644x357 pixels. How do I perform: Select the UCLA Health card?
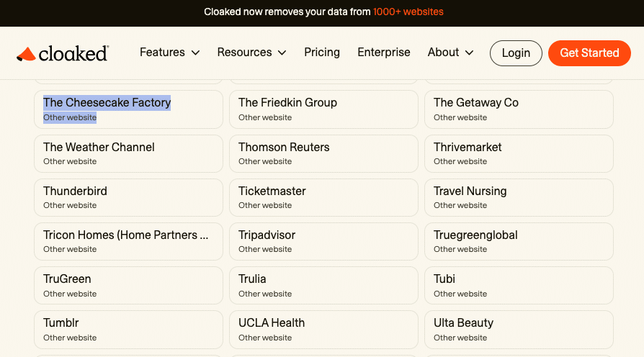coord(323,330)
